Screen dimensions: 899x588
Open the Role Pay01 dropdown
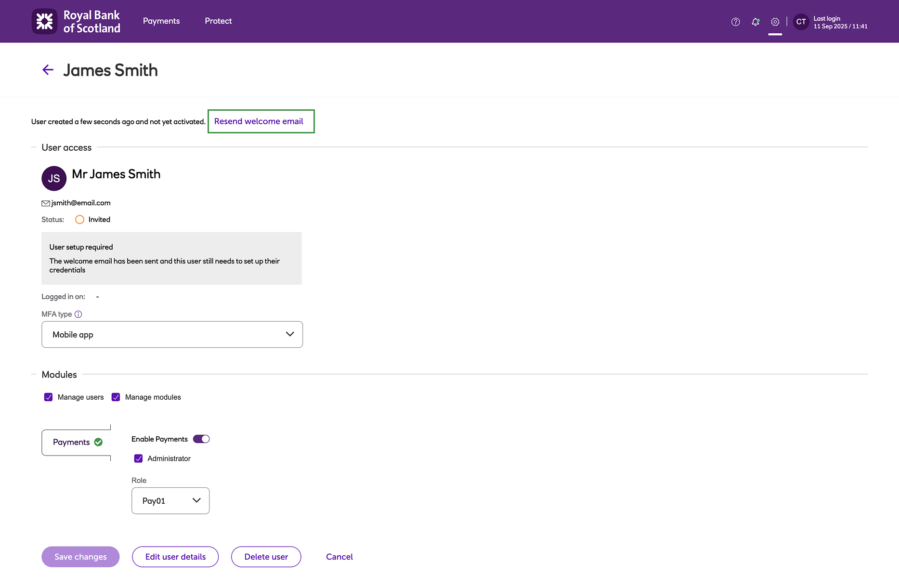(x=170, y=500)
